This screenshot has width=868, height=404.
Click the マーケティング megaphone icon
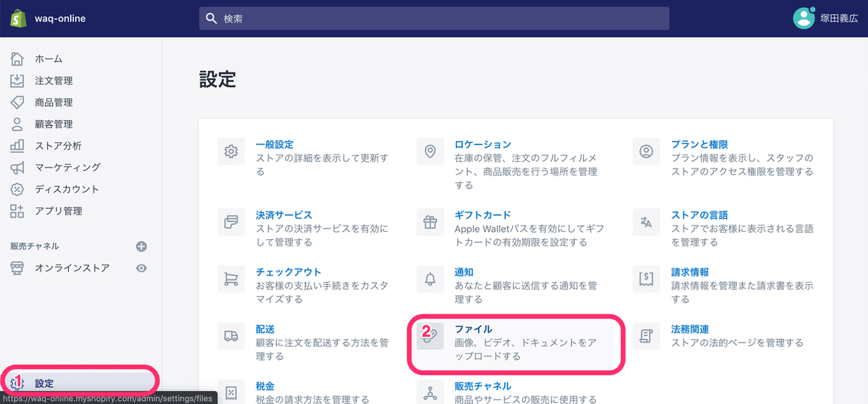[17, 167]
